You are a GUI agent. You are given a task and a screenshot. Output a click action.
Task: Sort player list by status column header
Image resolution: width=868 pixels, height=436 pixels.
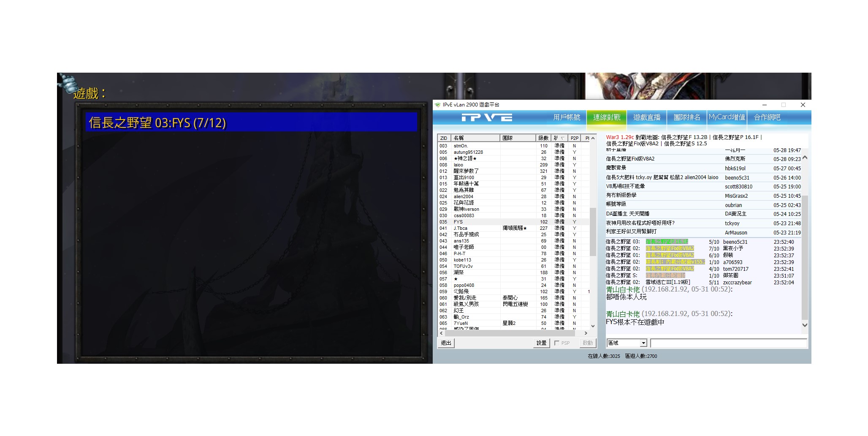[x=559, y=138]
